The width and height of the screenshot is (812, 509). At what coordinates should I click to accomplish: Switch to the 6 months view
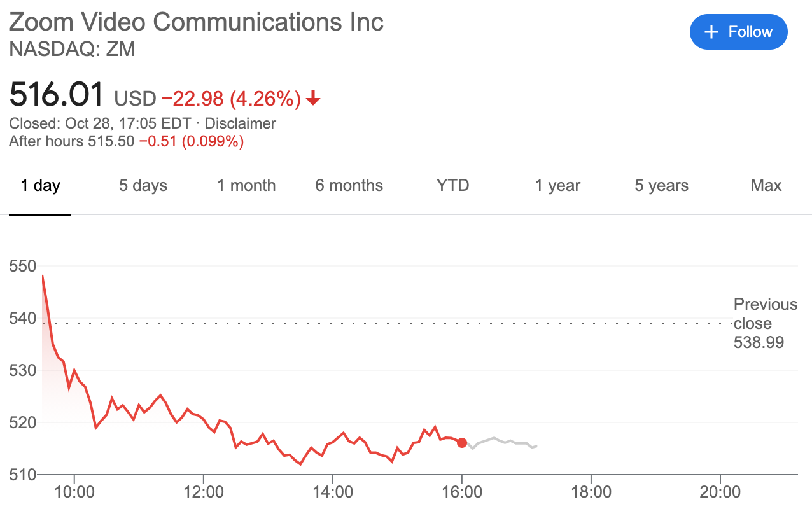pyautogui.click(x=349, y=185)
